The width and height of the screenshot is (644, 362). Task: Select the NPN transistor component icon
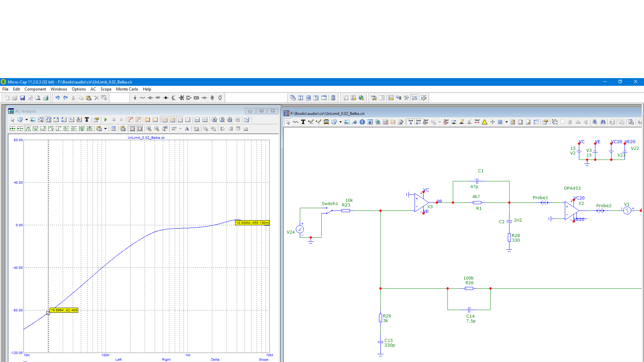point(173,98)
